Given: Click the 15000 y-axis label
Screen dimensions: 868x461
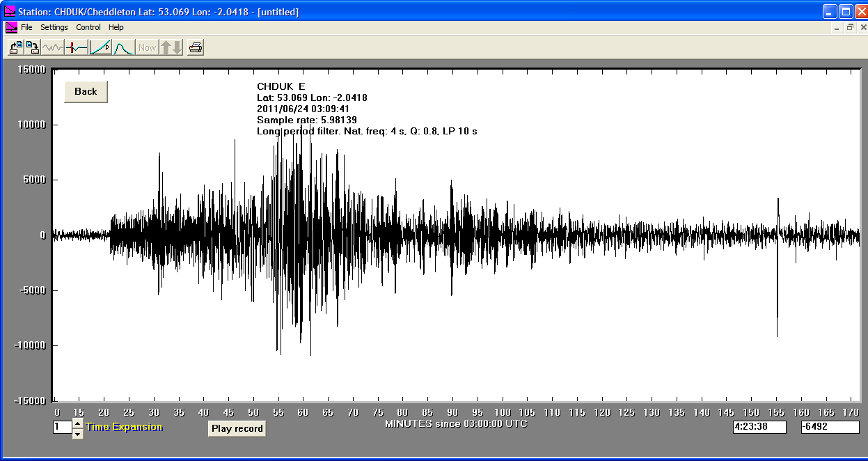Looking at the screenshot, I should [32, 70].
